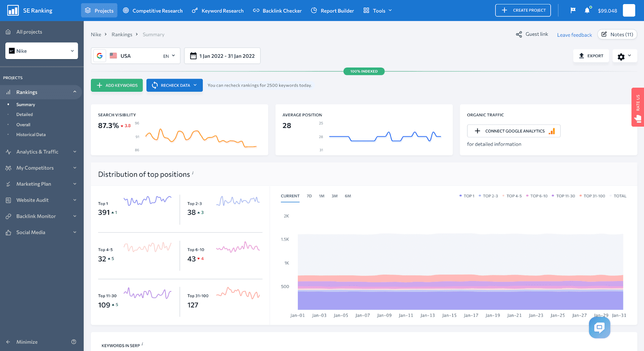Go to Competitive Research
The width and height of the screenshot is (644, 351).
coord(153,10)
